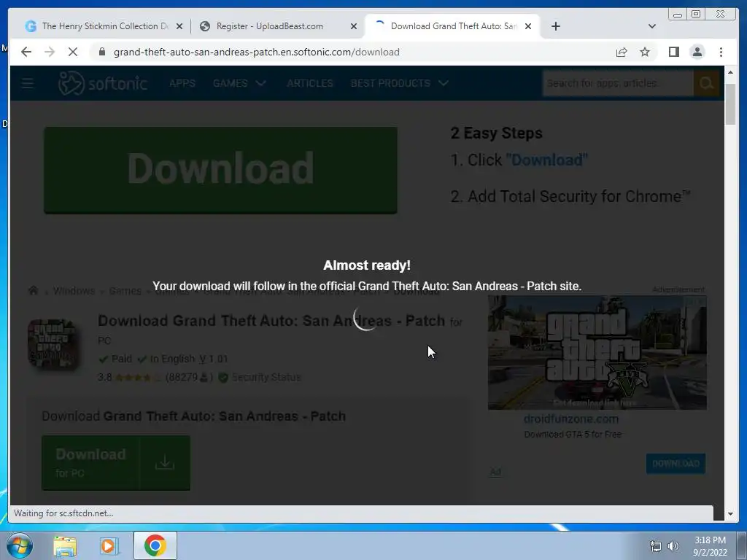Share this page icon
Viewport: 747px width, 560px height.
click(x=622, y=52)
